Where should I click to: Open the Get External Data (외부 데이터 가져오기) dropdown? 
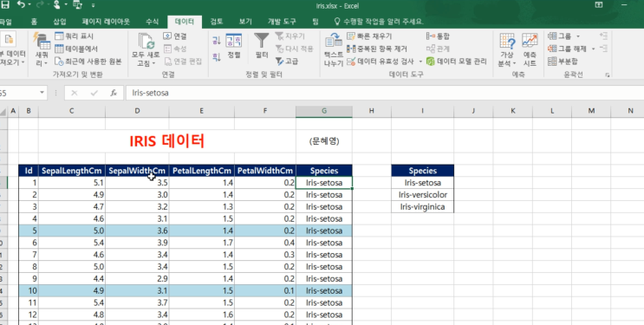tap(12, 49)
